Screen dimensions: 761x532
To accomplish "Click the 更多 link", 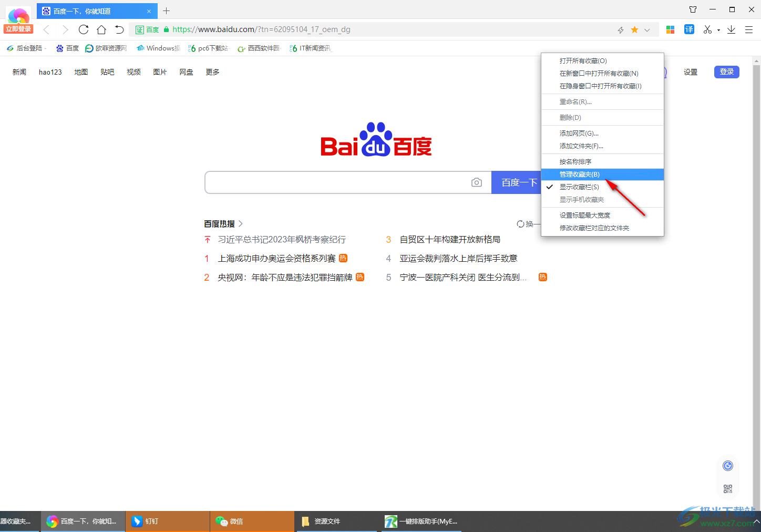I will pyautogui.click(x=212, y=72).
